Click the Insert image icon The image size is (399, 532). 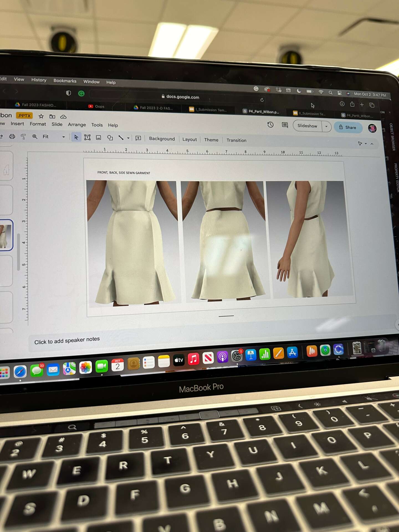tap(98, 138)
